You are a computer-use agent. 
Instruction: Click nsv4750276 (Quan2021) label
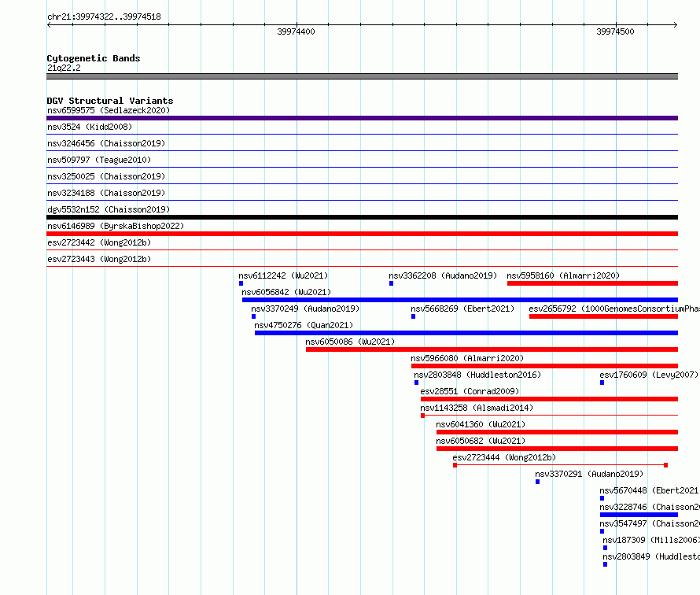click(x=304, y=325)
